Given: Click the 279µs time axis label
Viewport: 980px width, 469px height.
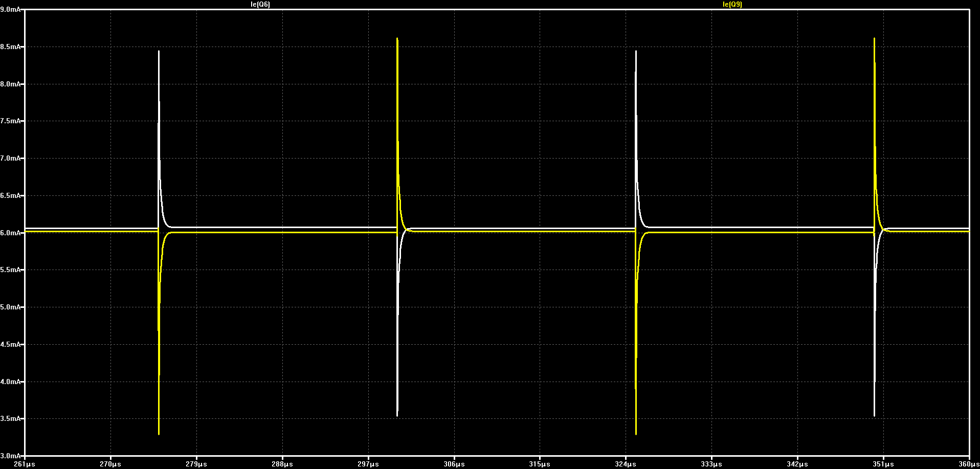Looking at the screenshot, I should [196, 464].
